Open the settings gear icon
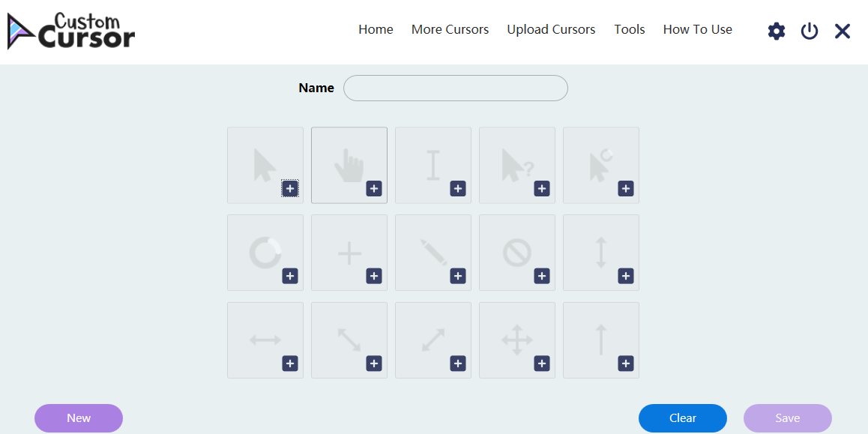The width and height of the screenshot is (868, 434). pyautogui.click(x=776, y=30)
